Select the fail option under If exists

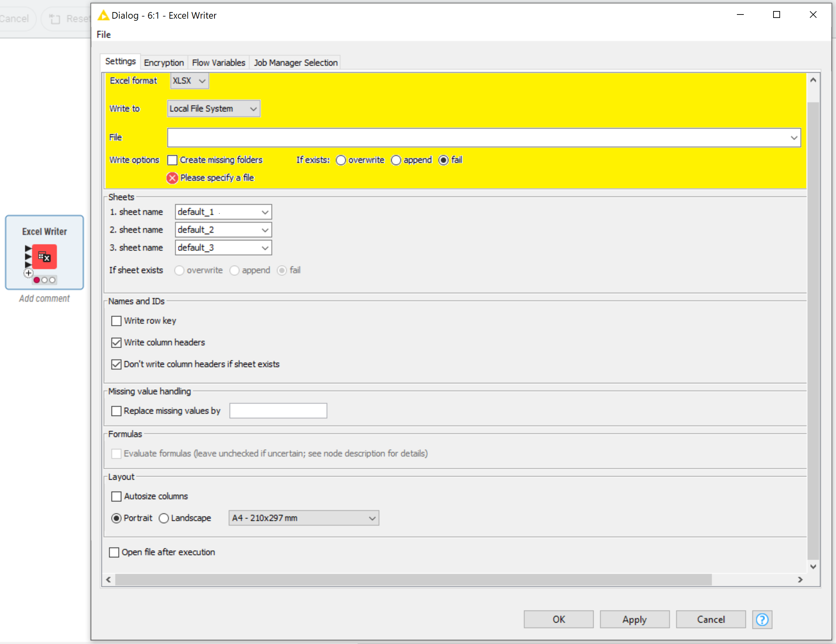(x=443, y=160)
